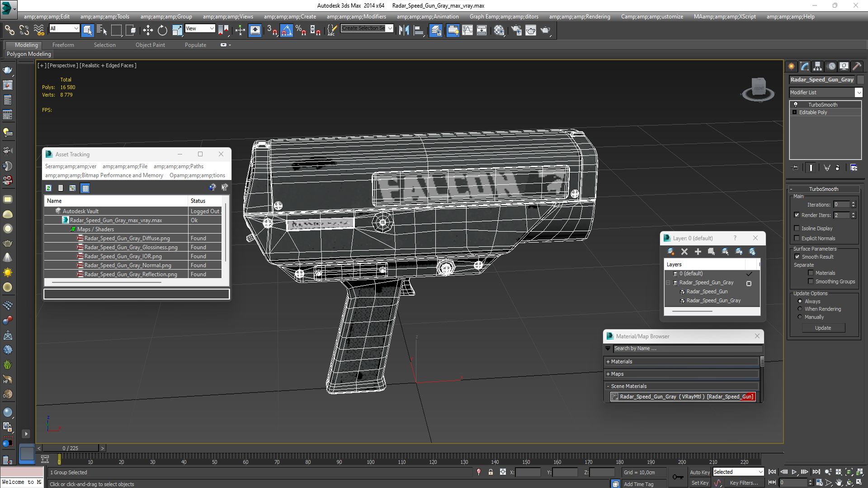Click the Material Editor icon
This screenshot has height=488, width=868.
(499, 30)
